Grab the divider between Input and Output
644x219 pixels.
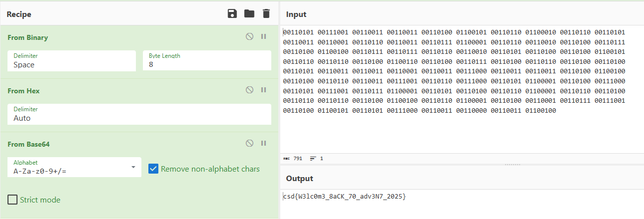pyautogui.click(x=512, y=164)
